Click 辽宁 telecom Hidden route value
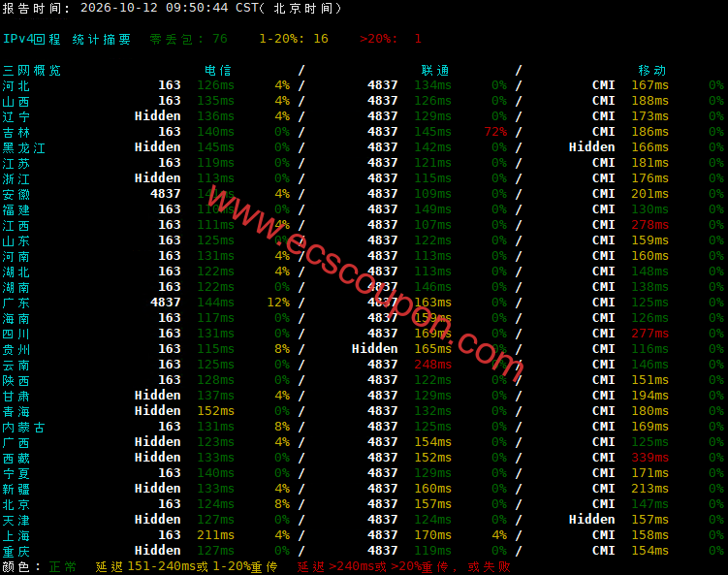The height and width of the screenshot is (575, 728). point(157,116)
